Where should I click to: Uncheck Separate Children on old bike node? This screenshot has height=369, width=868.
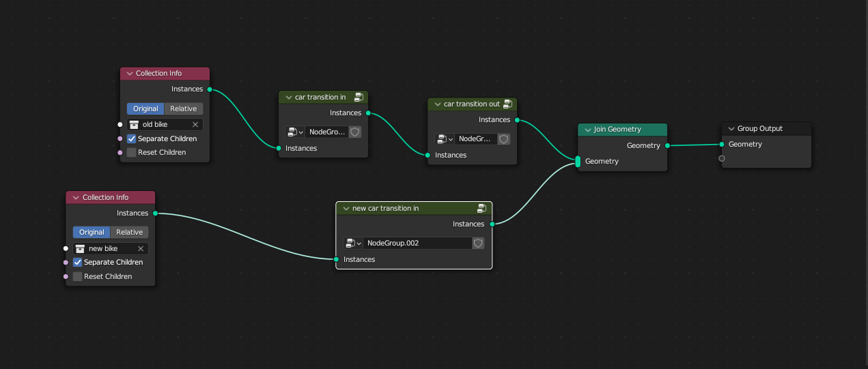pos(132,138)
